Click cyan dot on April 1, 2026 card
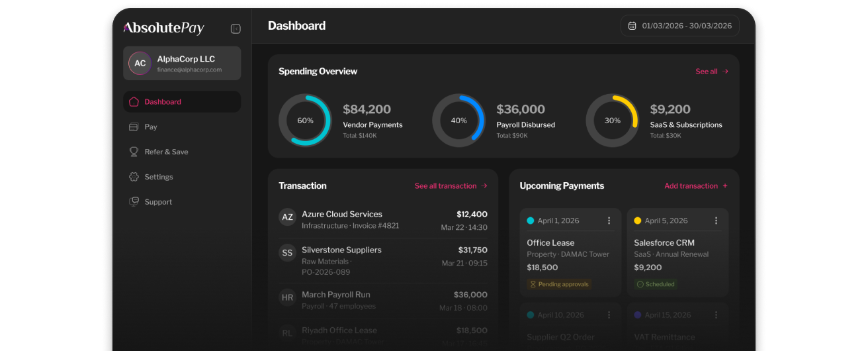This screenshot has width=868, height=351. (531, 221)
